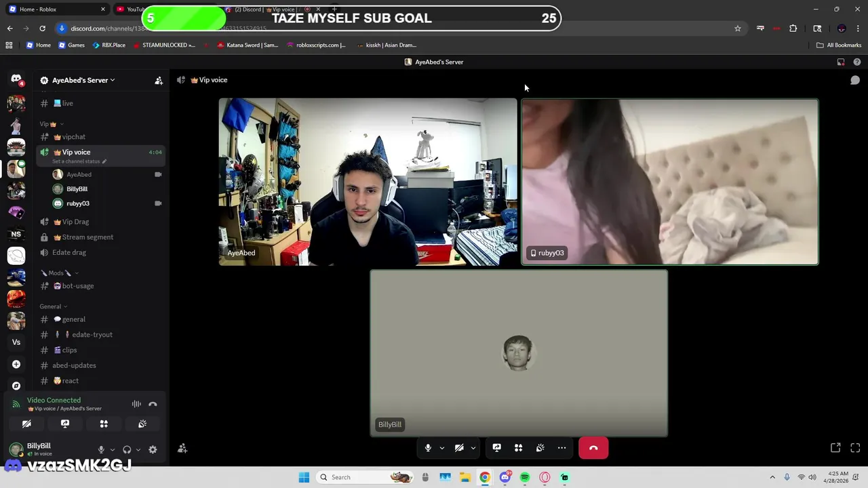Select BillyBill's avatar tile

(519, 353)
